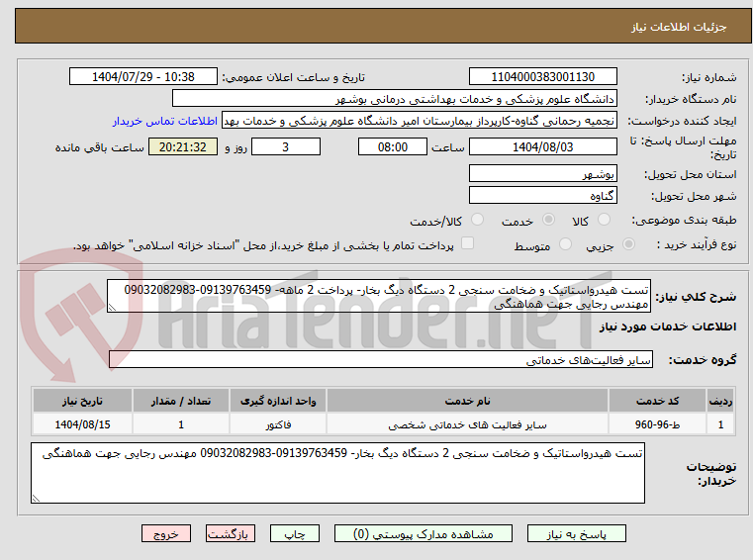Screen dimensions: 753x560
Task: Click the شرح کلی نیاز text area
Action: (378, 297)
